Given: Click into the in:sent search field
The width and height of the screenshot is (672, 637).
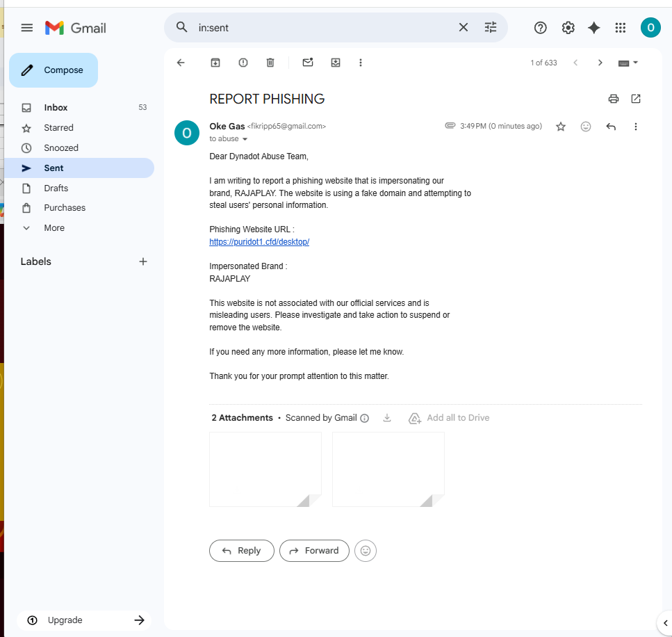Looking at the screenshot, I should (x=324, y=28).
